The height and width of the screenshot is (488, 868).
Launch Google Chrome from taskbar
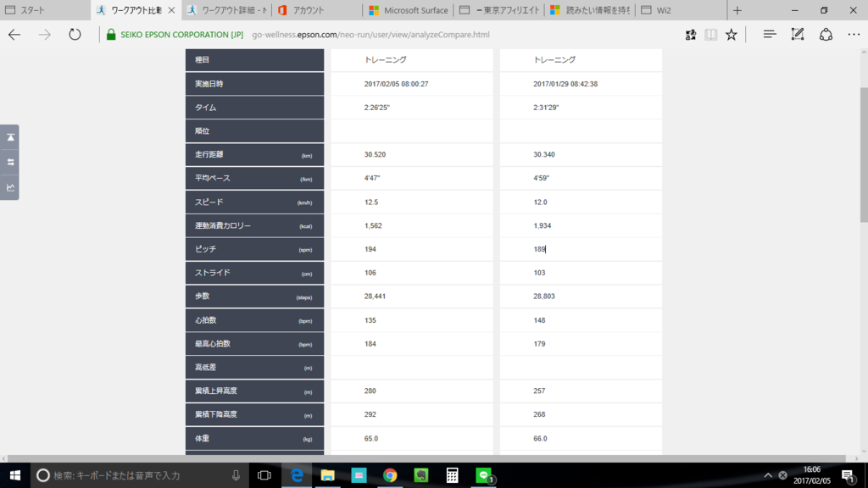pyautogui.click(x=390, y=475)
